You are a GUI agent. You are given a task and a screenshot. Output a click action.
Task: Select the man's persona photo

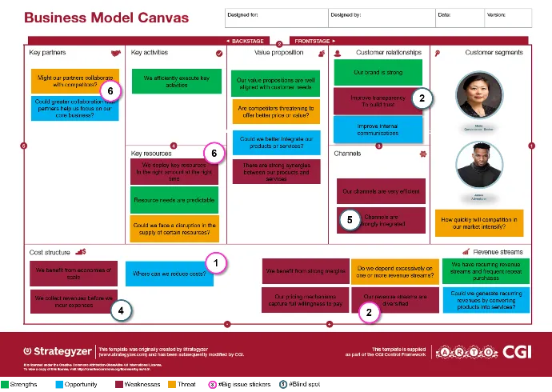[478, 165]
